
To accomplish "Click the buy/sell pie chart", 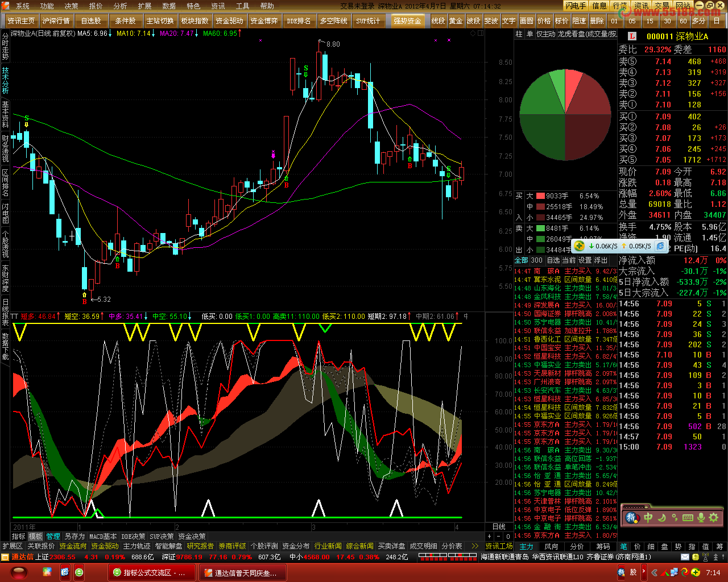I will [x=565, y=115].
